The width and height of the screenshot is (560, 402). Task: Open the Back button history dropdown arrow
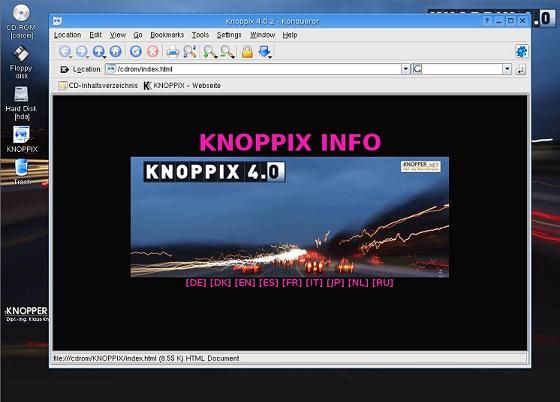pyautogui.click(x=71, y=57)
